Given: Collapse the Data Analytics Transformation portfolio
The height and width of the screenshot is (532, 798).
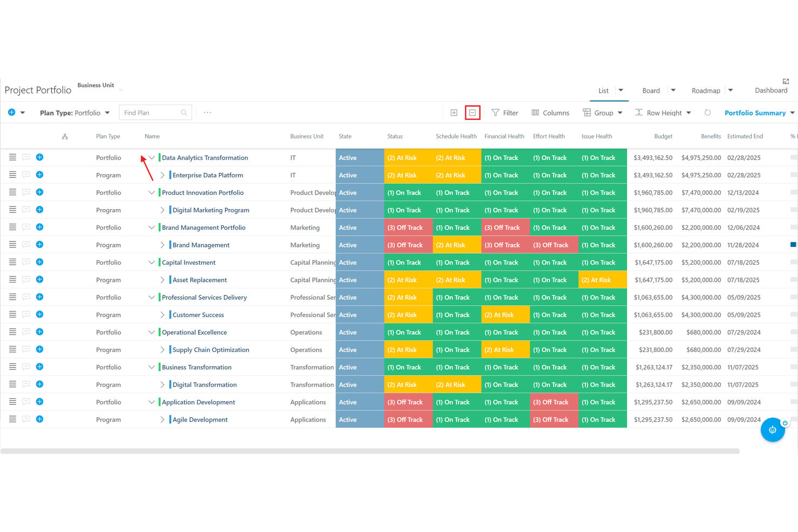Looking at the screenshot, I should pyautogui.click(x=152, y=157).
